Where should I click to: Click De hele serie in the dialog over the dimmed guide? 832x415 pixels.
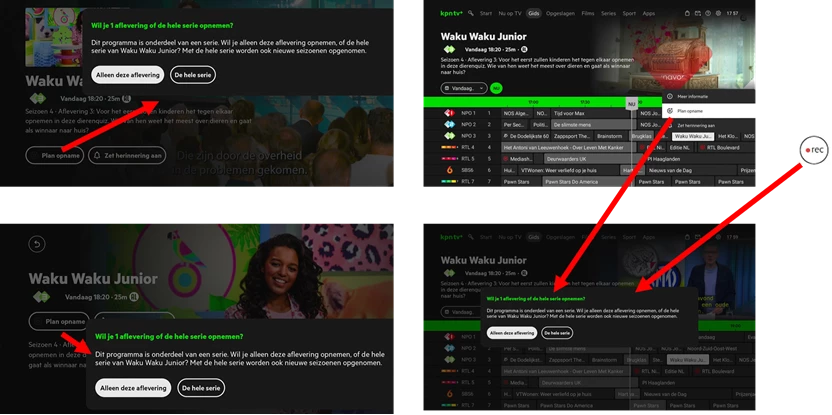(557, 333)
